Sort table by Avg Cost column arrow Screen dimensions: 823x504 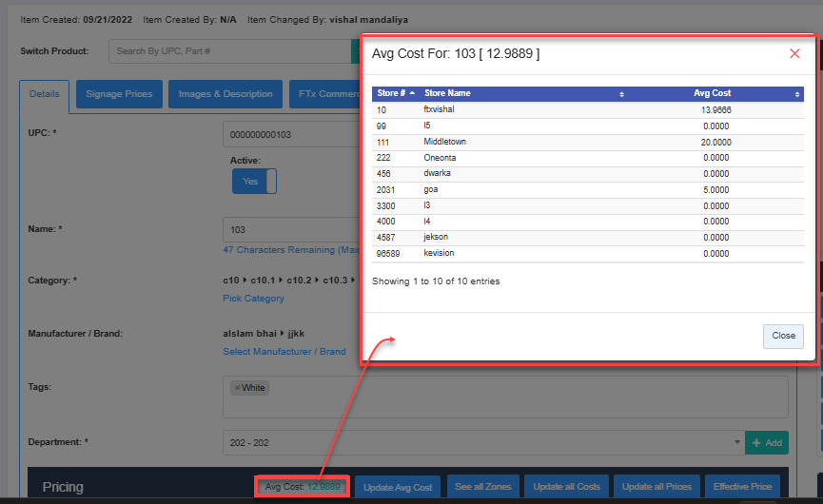point(796,94)
